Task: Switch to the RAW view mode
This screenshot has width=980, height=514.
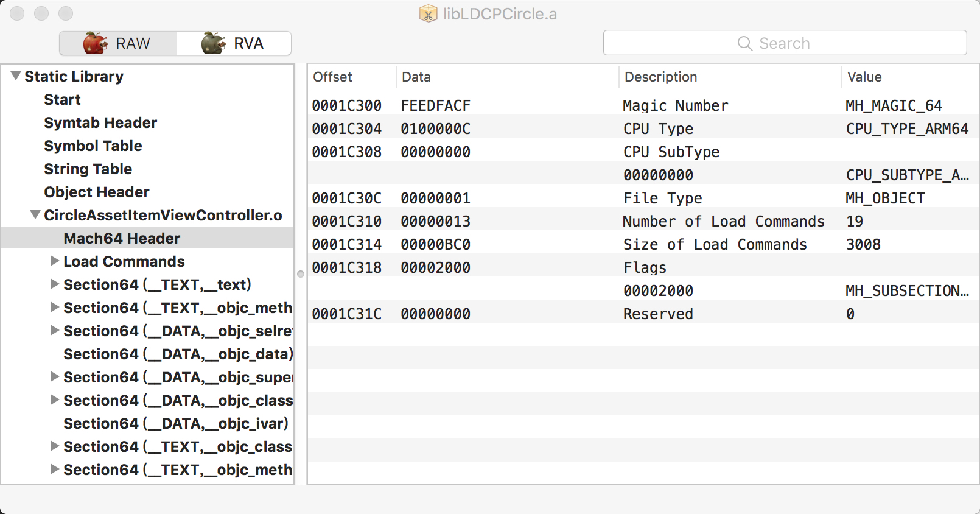Action: tap(118, 43)
